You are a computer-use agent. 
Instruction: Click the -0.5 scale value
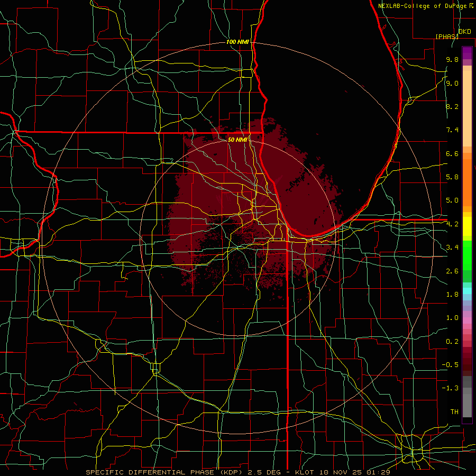click(450, 365)
